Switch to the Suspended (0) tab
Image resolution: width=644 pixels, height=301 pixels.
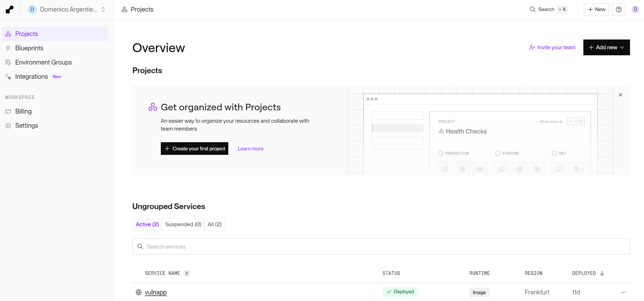click(x=183, y=224)
